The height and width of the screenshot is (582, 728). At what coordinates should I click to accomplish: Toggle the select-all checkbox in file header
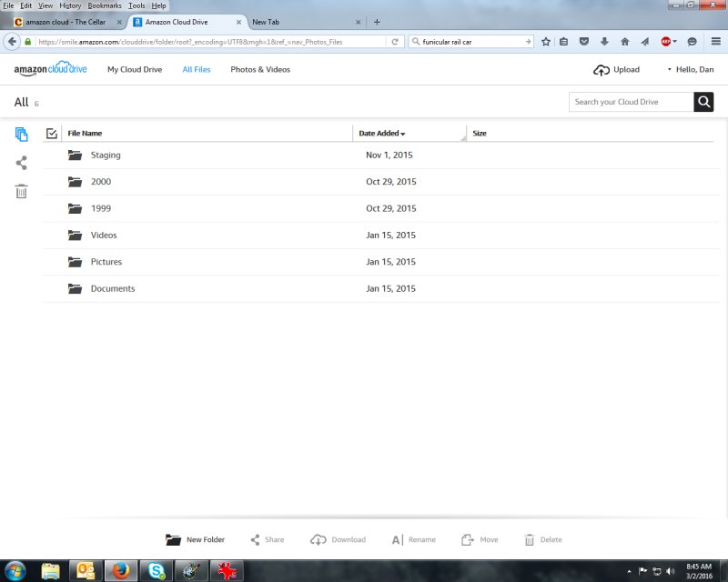(52, 134)
